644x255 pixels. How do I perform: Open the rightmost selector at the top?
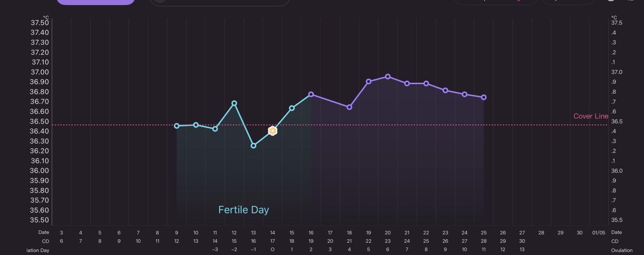pyautogui.click(x=568, y=1)
